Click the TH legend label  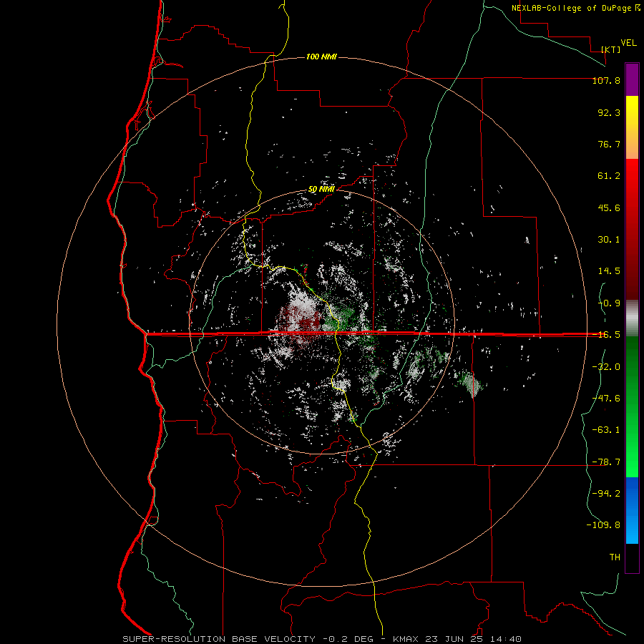(x=615, y=557)
